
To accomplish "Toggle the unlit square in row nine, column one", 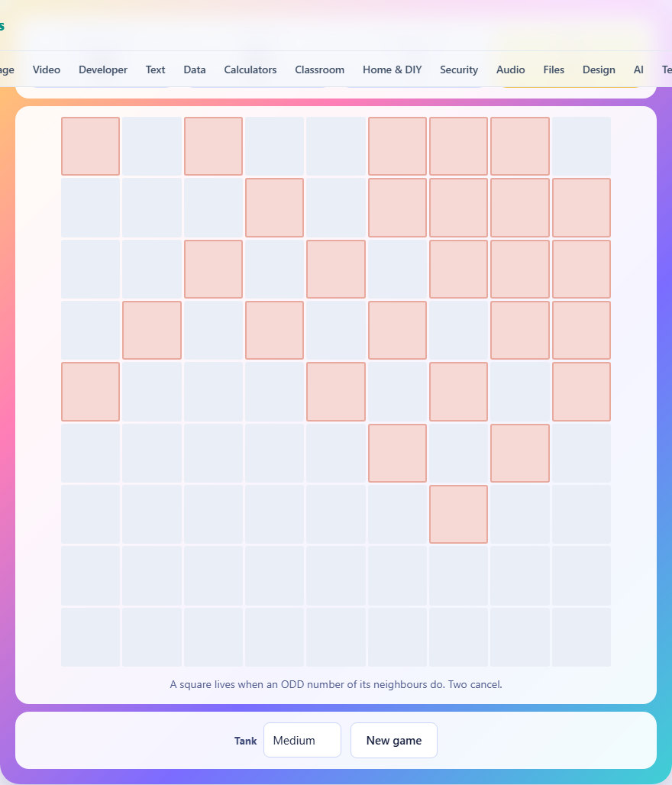I will [90, 637].
